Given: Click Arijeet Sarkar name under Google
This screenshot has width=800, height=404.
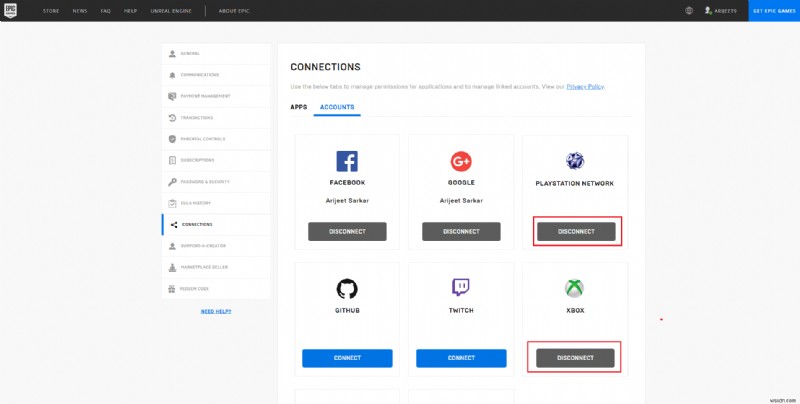Looking at the screenshot, I should click(461, 201).
